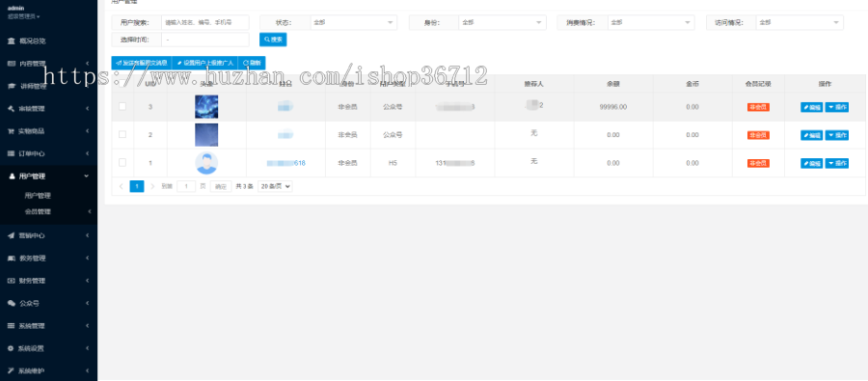This screenshot has height=381, width=868.
Task: Open the 访问情况 dropdown
Action: click(x=800, y=22)
